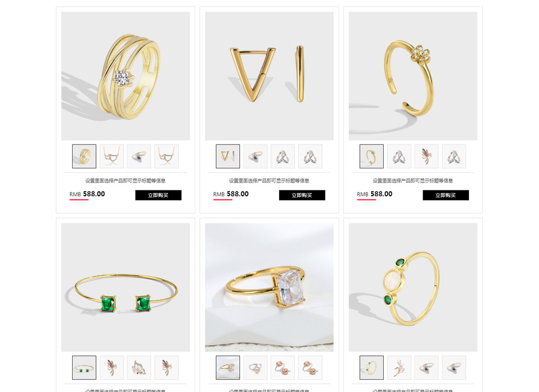Click 立即购买 button under layered gold ring
Screen dimensions: 539x392
tap(158, 195)
